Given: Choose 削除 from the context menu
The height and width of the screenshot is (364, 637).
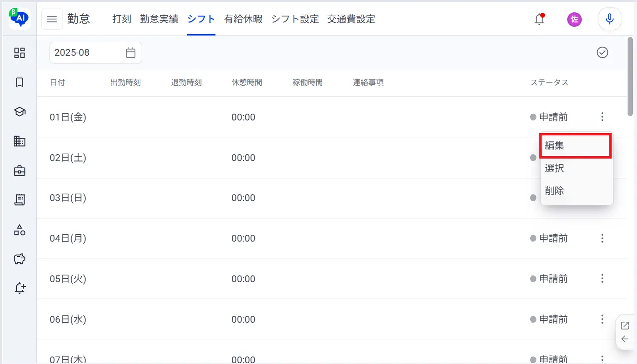Looking at the screenshot, I should (x=576, y=191).
